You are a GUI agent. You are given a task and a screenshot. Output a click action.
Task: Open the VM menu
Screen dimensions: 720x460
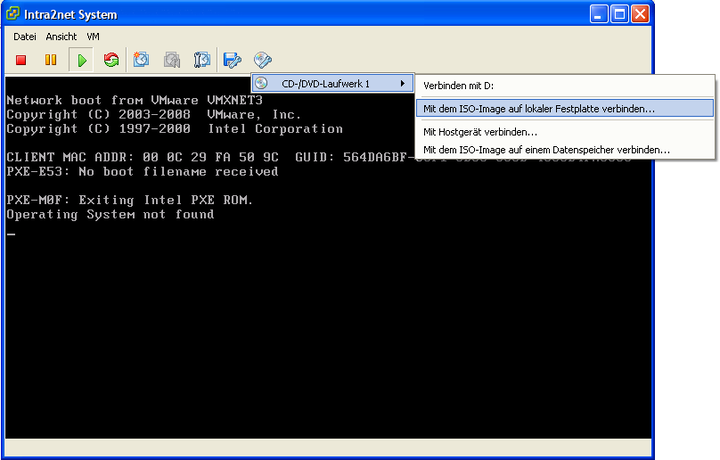click(93, 37)
